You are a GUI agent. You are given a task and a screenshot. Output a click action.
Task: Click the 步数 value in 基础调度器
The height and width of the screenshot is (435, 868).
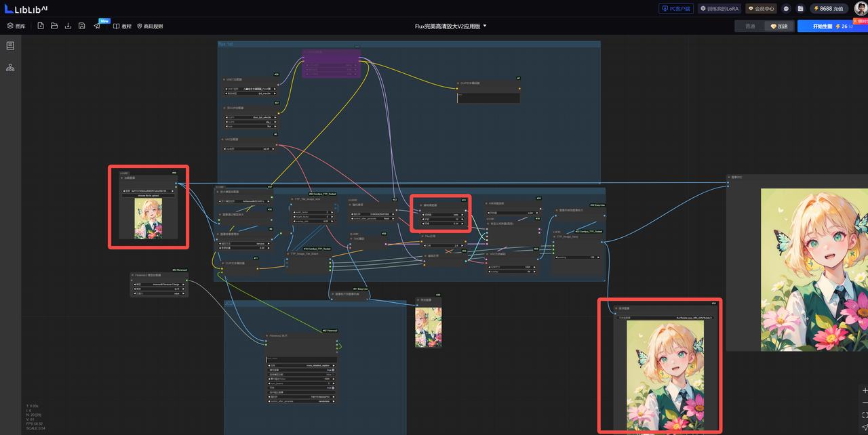tap(441, 219)
